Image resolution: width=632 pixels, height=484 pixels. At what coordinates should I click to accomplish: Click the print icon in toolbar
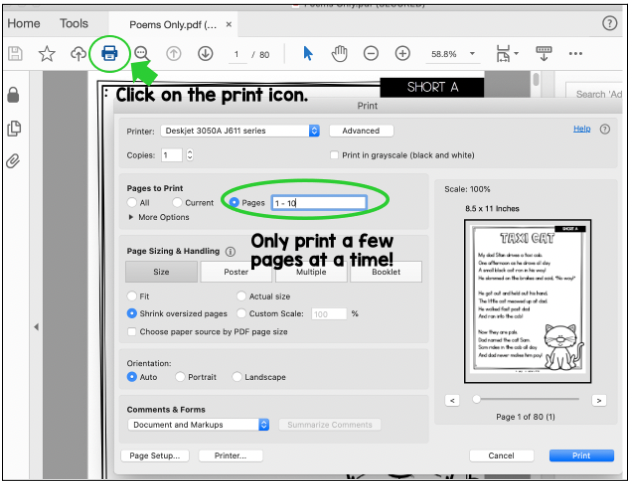pos(110,53)
